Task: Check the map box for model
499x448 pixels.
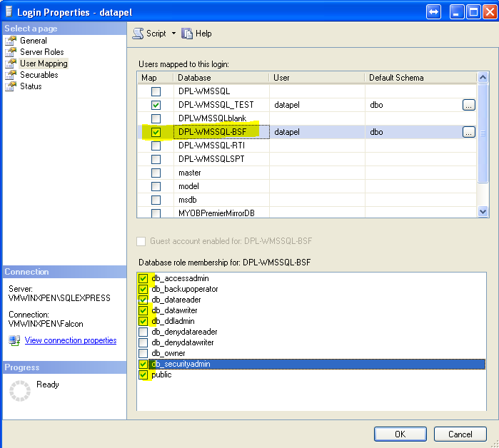Action: click(x=156, y=186)
